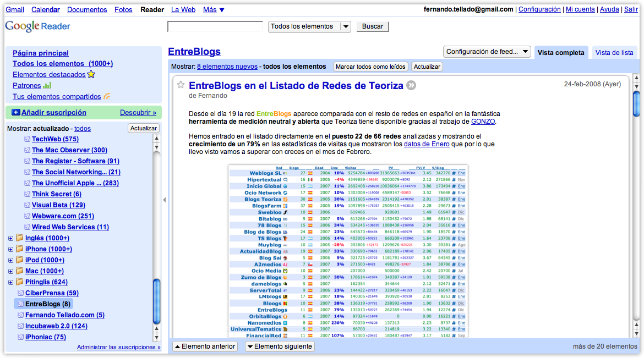Image resolution: width=644 pixels, height=358 pixels.
Task: Click the folder icon beside iPhone
Action: pyautogui.click(x=19, y=249)
